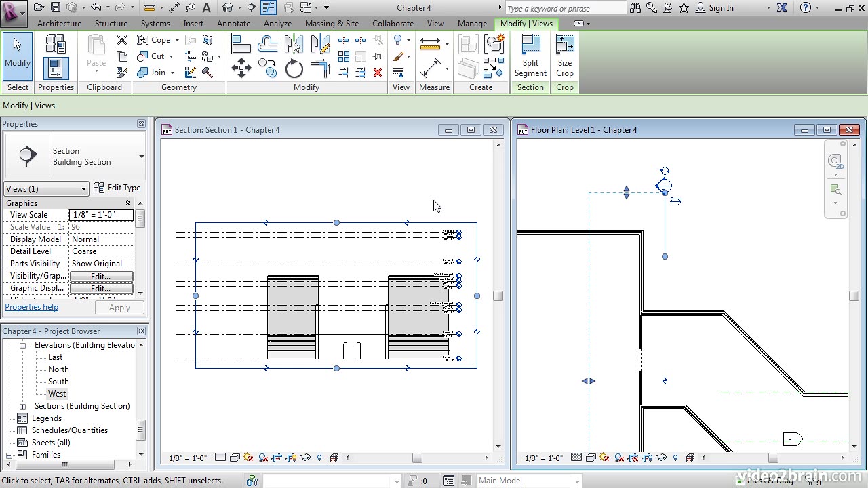Viewport: 868px width, 488px height.
Task: Select the Move tool with four arrows
Action: [x=241, y=68]
